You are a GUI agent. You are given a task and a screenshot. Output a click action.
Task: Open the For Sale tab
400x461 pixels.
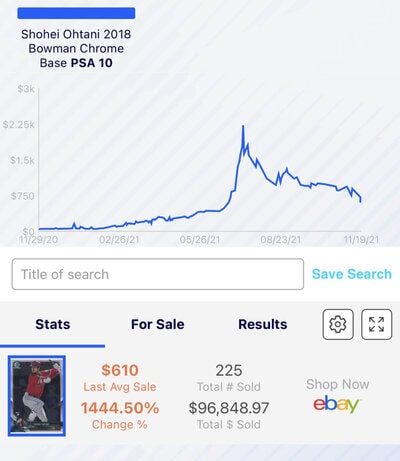click(158, 324)
